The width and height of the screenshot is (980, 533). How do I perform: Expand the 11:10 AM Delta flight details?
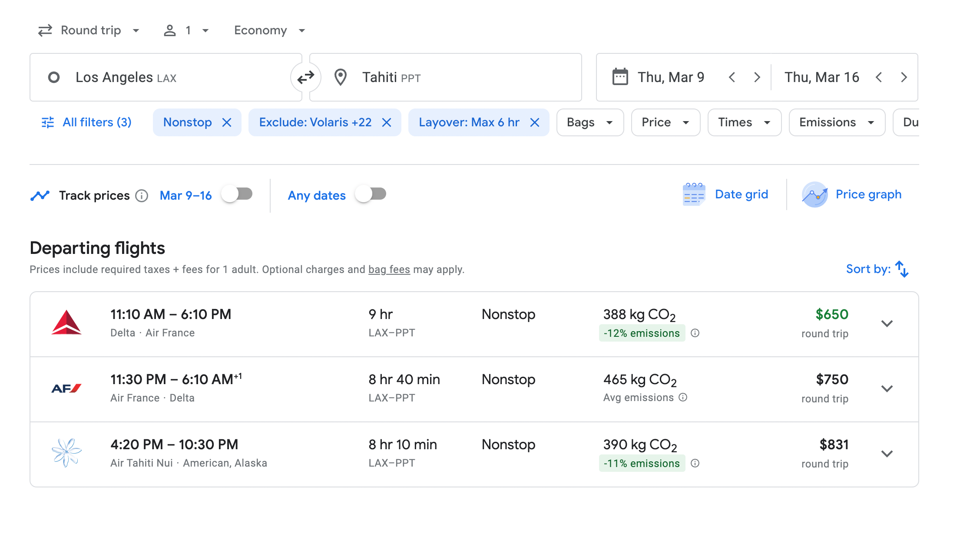point(887,324)
